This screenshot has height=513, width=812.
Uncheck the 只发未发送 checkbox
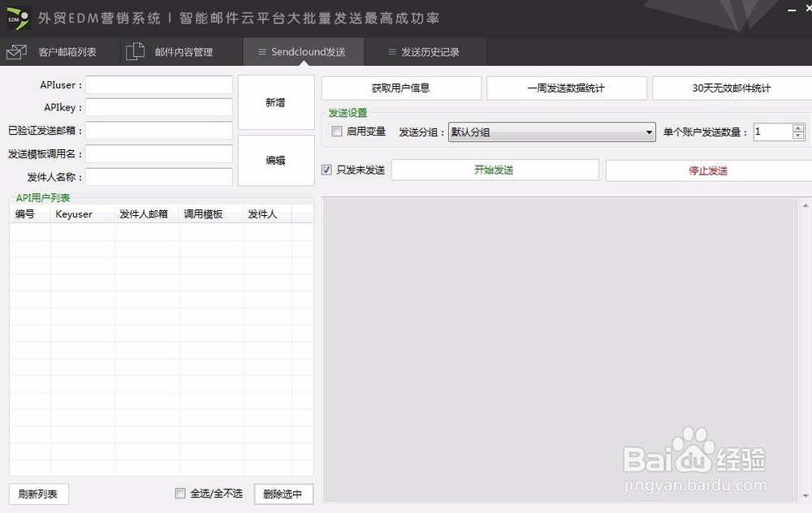[x=326, y=170]
